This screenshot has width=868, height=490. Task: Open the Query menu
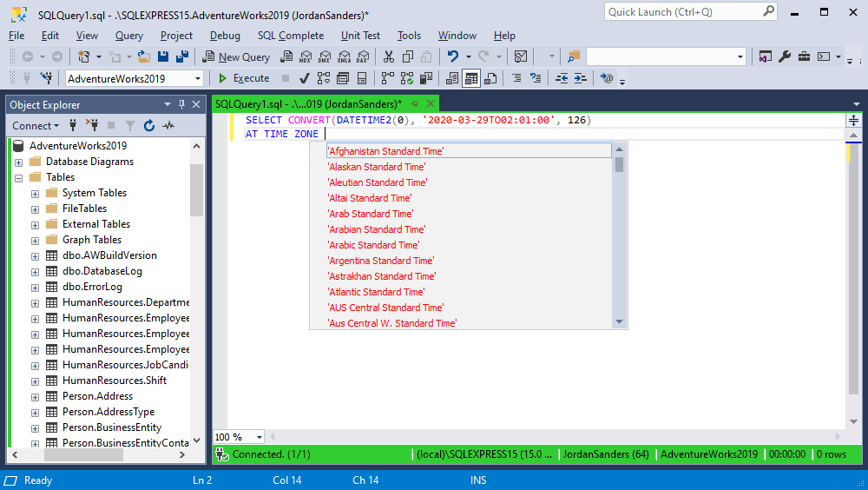[129, 36]
